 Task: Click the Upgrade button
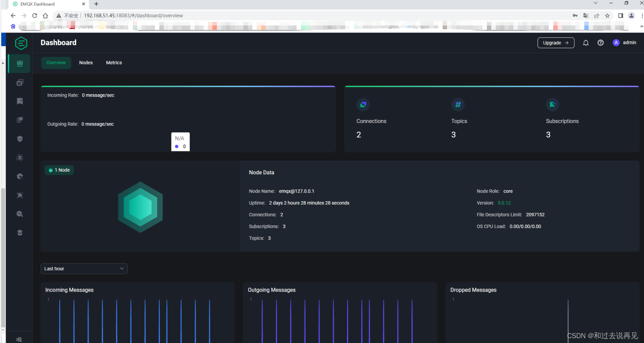coord(556,43)
